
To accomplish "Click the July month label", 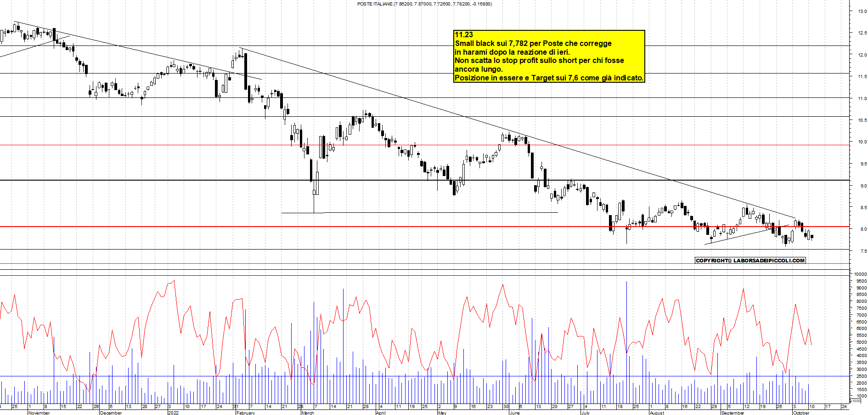I will 586,413.
